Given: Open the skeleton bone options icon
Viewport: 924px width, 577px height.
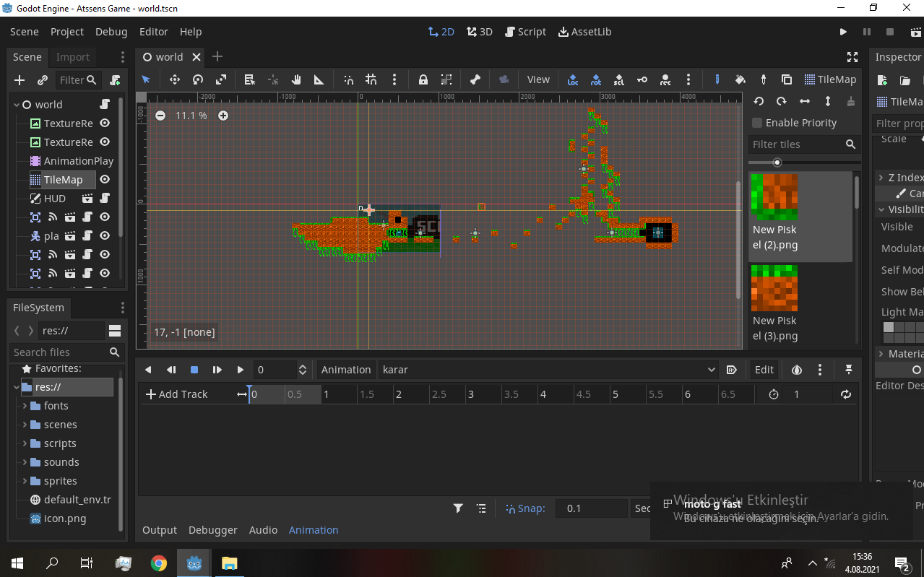Looking at the screenshot, I should tap(475, 79).
